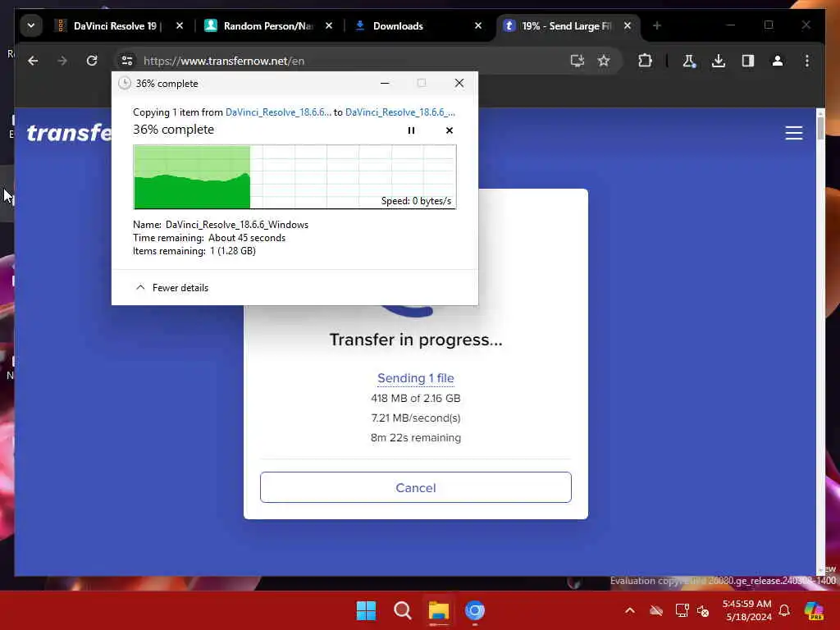Open the copy destination folder link
The image size is (840, 630).
tap(399, 112)
